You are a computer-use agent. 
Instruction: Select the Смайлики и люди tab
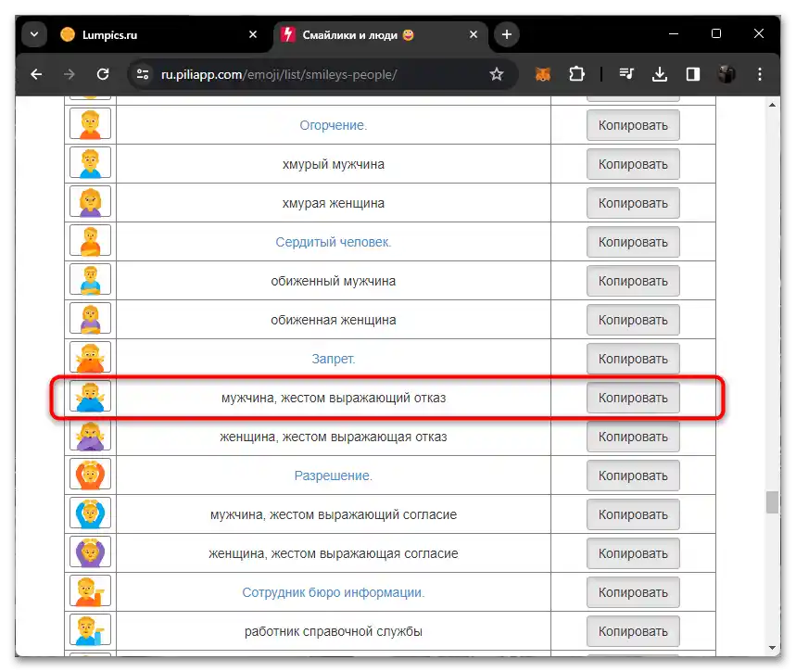[381, 34]
